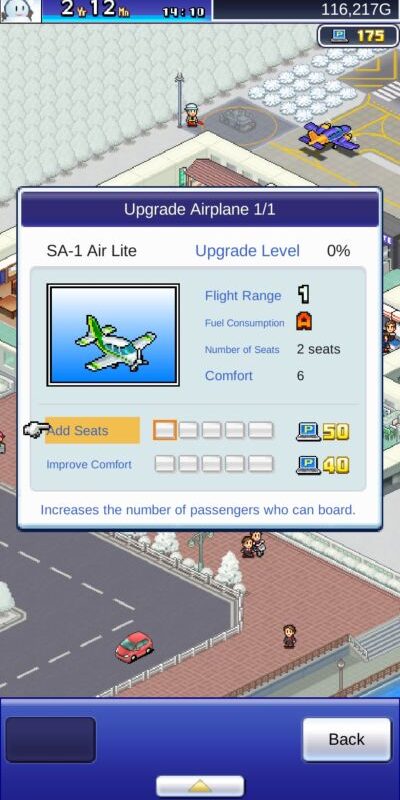Click the empty dark button at bottom left
Image resolution: width=400 pixels, height=800 pixels.
[x=51, y=739]
